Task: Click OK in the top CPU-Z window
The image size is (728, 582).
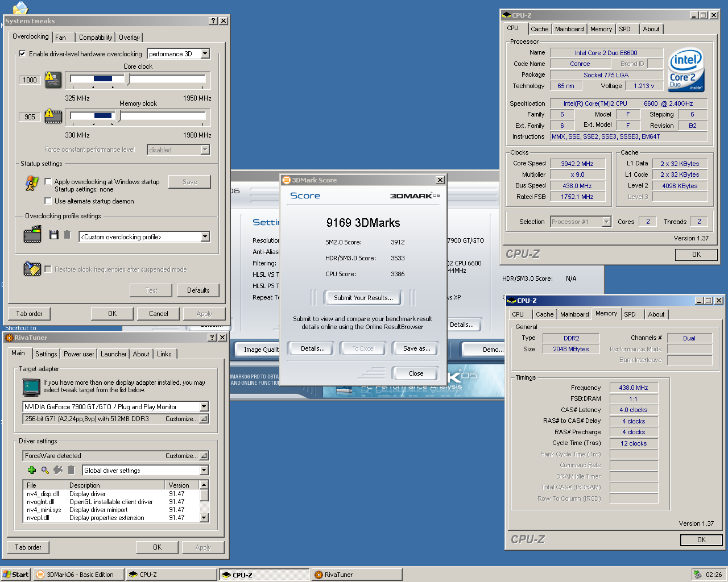Action: [696, 255]
